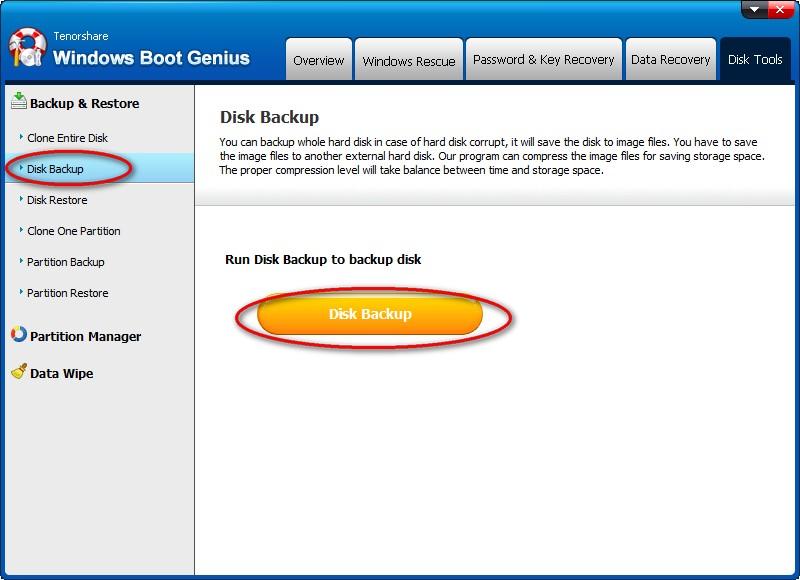Go to Password & Key Recovery tab
The image size is (800, 580).
pyautogui.click(x=543, y=59)
